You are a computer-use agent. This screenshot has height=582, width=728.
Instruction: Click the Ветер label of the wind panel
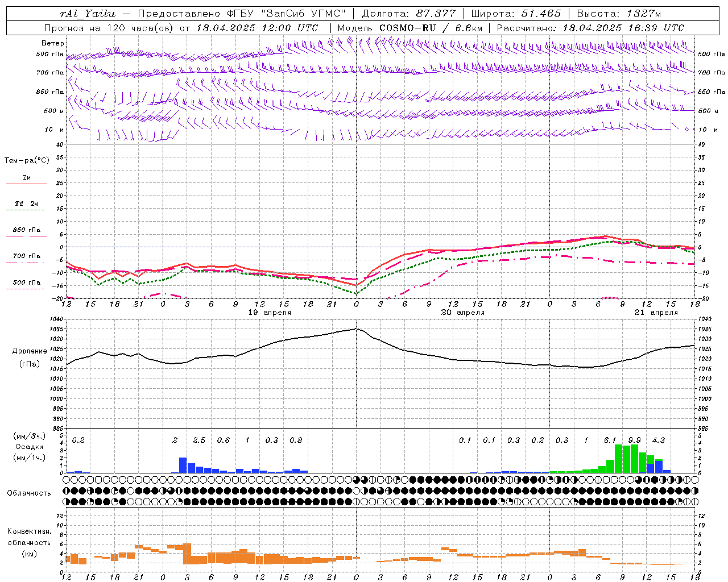[52, 43]
